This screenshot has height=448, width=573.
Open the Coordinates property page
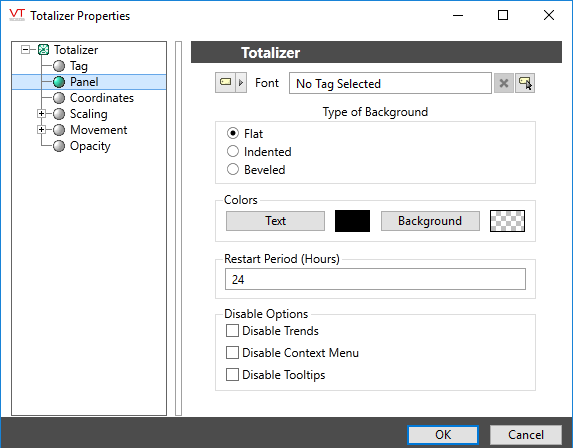pyautogui.click(x=102, y=98)
